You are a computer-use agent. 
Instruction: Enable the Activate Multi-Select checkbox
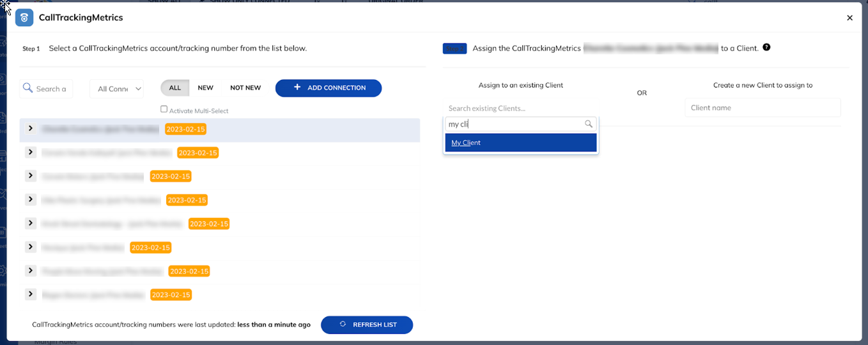[x=164, y=109]
